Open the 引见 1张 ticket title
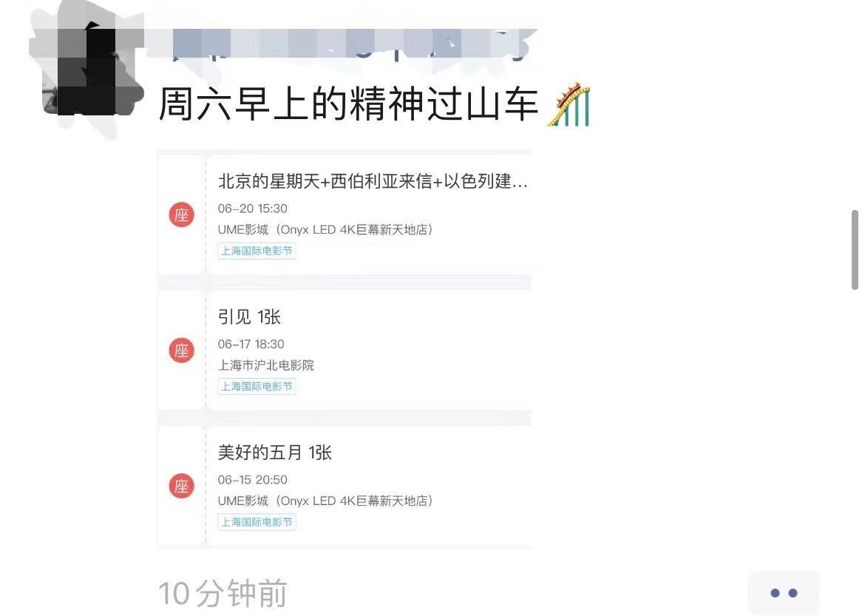Screen dimensions: 865x616 click(x=249, y=317)
